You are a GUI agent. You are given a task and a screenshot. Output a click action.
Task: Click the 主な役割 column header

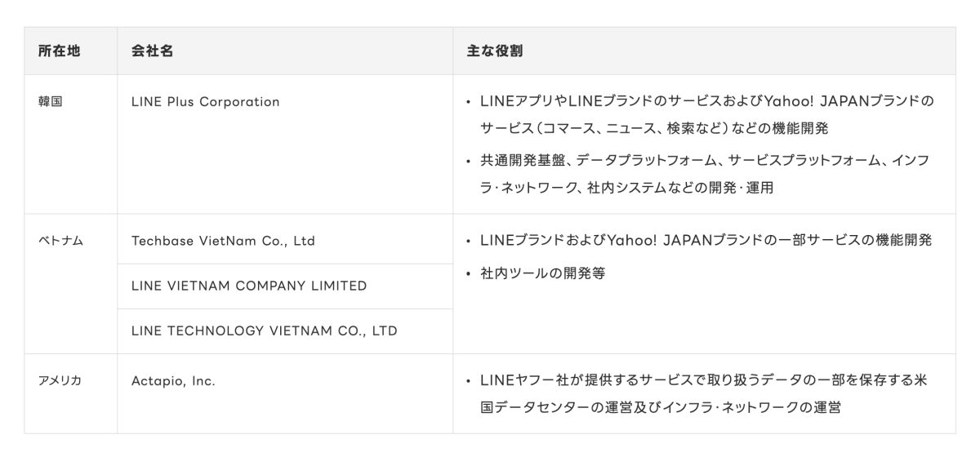pos(495,51)
